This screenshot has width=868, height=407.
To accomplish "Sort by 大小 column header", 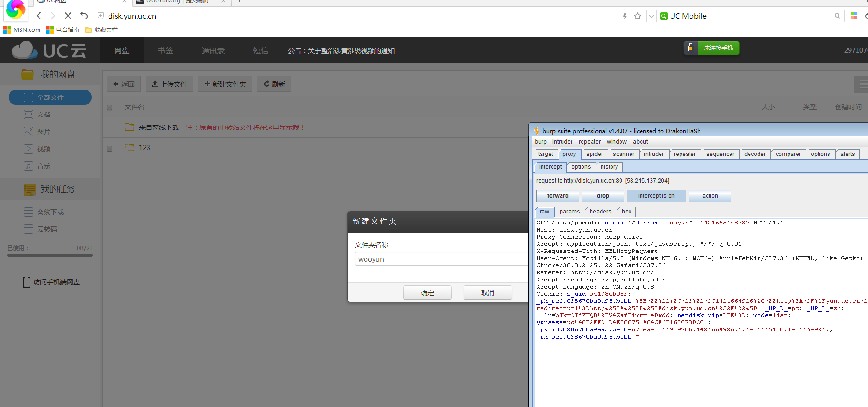I will 768,107.
